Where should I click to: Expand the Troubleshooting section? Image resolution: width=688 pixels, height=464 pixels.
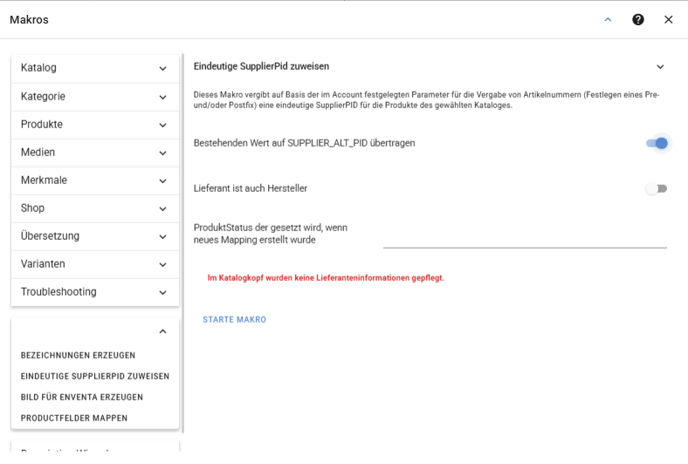(x=95, y=292)
